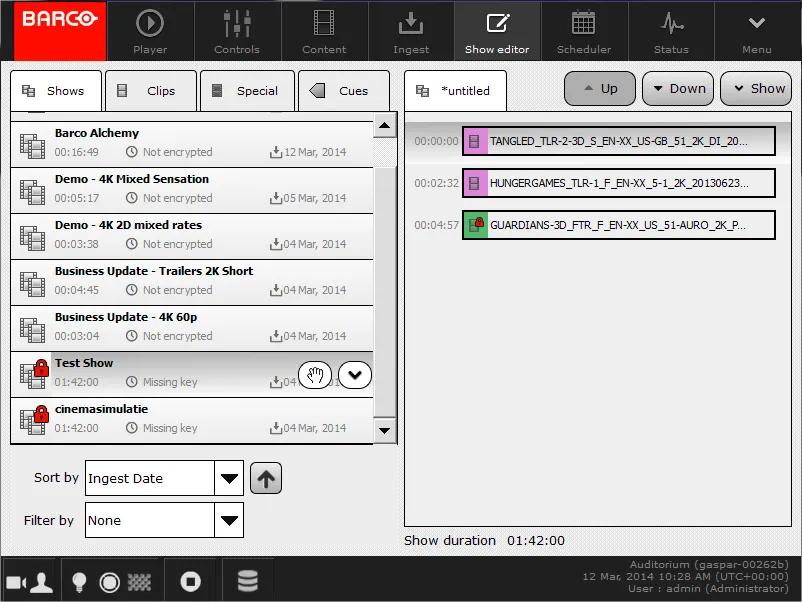Open the Scheduler calendar

coord(584,31)
